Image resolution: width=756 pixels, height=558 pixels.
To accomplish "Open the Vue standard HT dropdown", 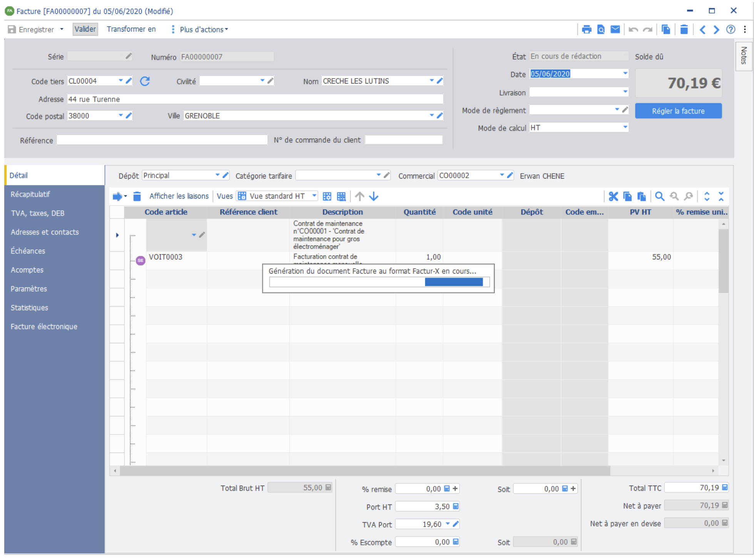I will pyautogui.click(x=314, y=196).
